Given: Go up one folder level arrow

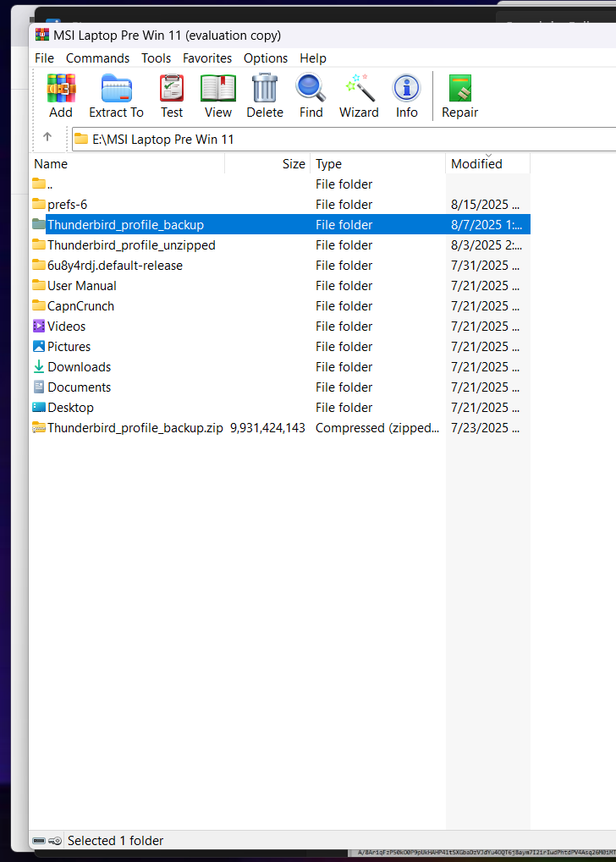Looking at the screenshot, I should coord(47,138).
